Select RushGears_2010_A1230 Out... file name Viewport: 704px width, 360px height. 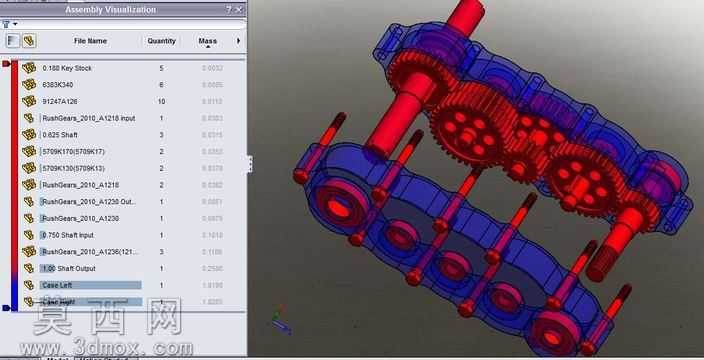pos(88,202)
